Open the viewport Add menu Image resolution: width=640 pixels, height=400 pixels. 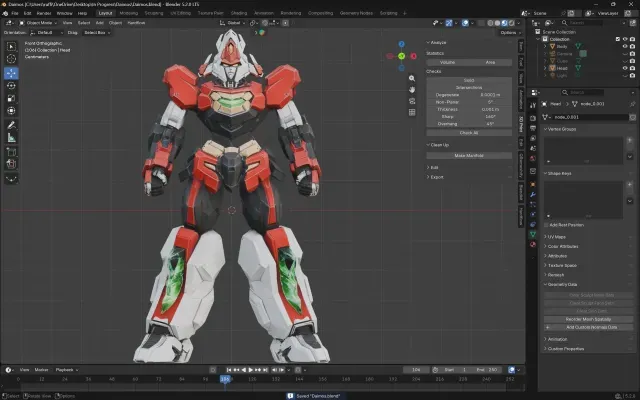(x=99, y=23)
